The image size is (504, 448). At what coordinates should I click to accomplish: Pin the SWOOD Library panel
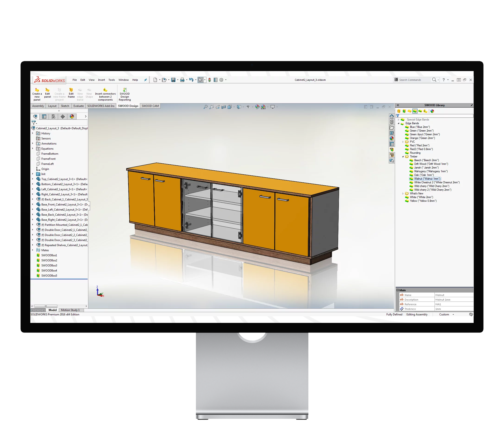tap(471, 105)
